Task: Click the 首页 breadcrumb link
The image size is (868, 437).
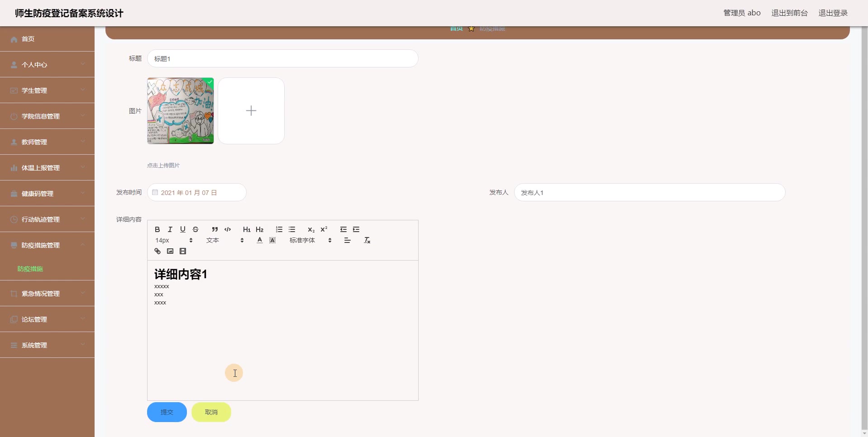Action: tap(456, 29)
